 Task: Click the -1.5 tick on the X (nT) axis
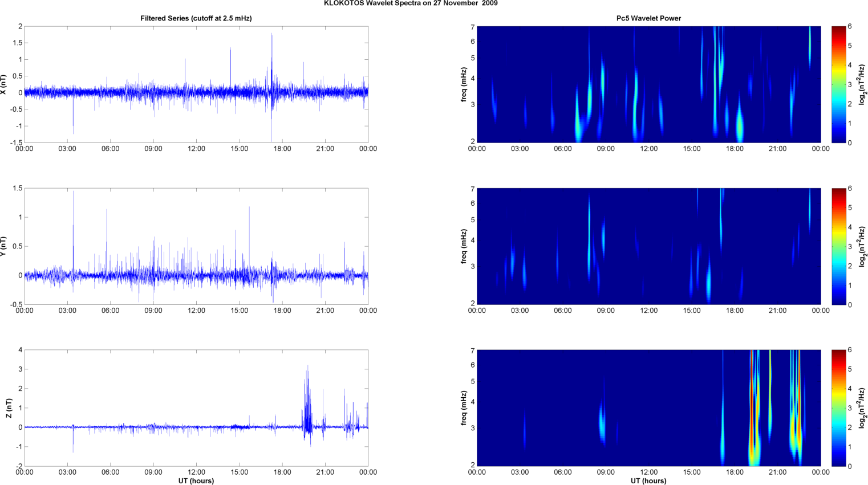16,142
